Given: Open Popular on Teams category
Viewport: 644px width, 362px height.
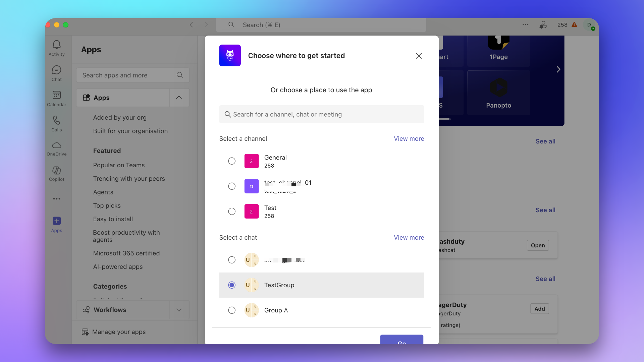Looking at the screenshot, I should click(119, 165).
